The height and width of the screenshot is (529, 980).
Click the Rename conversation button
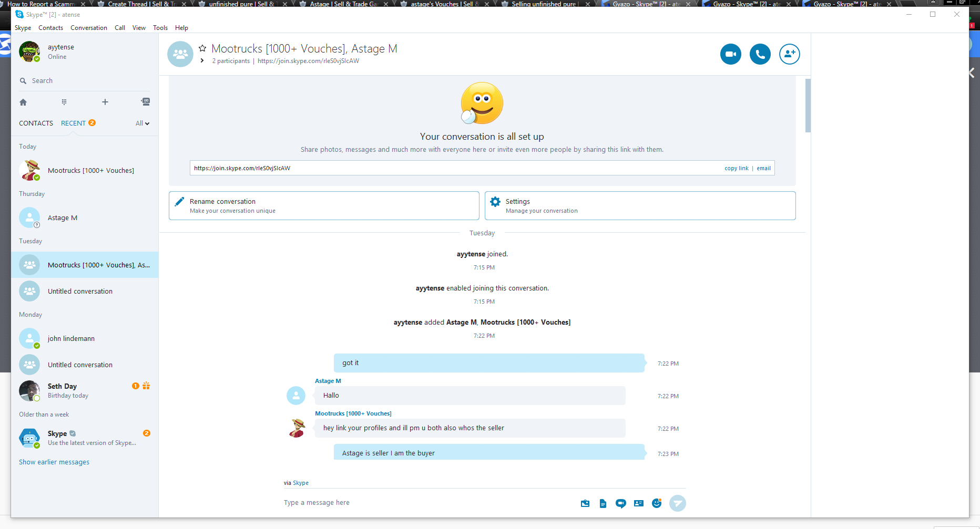tap(324, 205)
